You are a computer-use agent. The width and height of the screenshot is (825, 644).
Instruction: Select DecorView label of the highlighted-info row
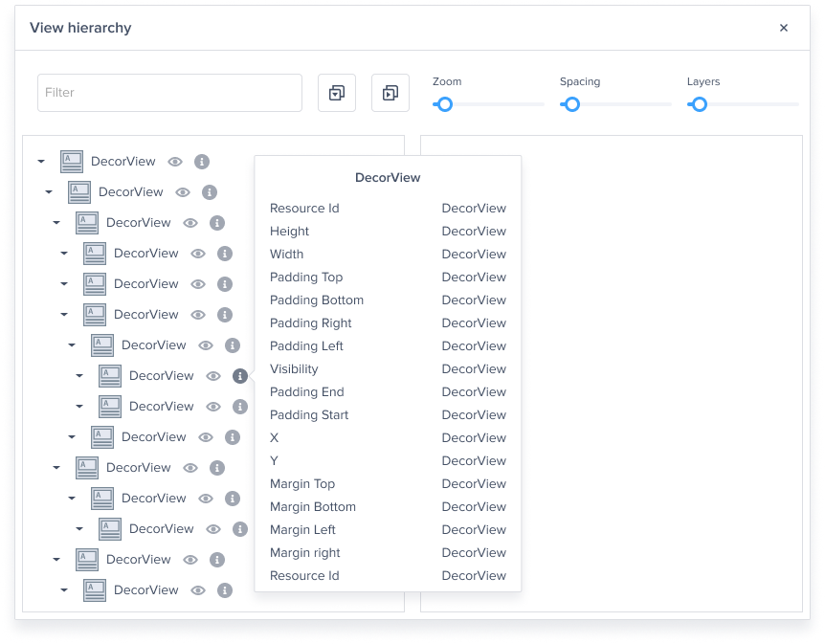click(162, 376)
